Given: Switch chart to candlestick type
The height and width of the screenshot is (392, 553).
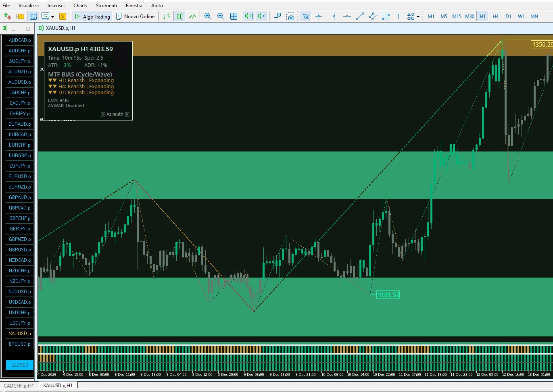Looking at the screenshot, I should tap(180, 17).
